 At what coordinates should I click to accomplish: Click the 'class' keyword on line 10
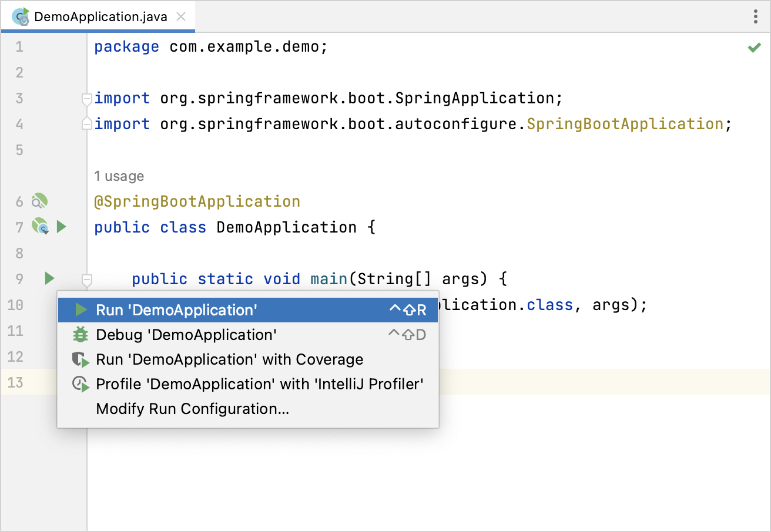550,305
